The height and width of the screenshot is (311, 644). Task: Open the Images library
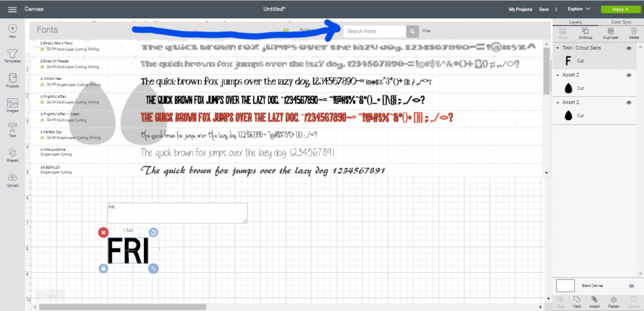[13, 105]
